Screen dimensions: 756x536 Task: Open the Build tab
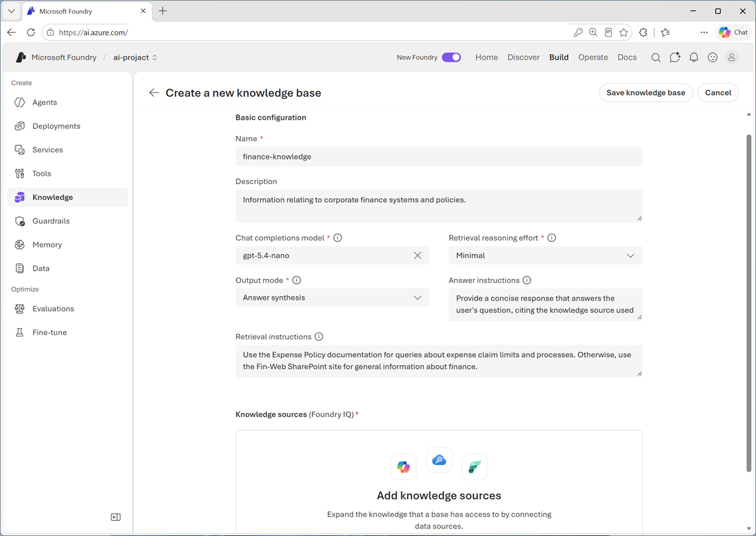[x=559, y=57]
